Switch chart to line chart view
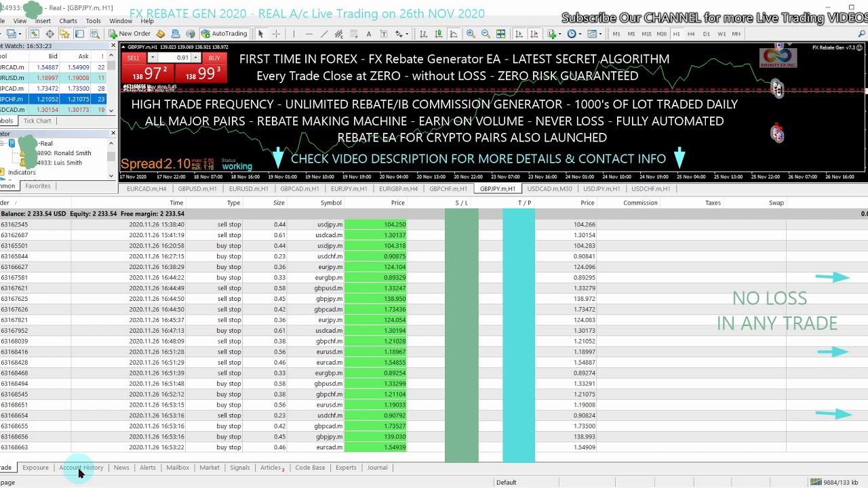Image resolution: width=868 pixels, height=488 pixels. pyautogui.click(x=454, y=34)
